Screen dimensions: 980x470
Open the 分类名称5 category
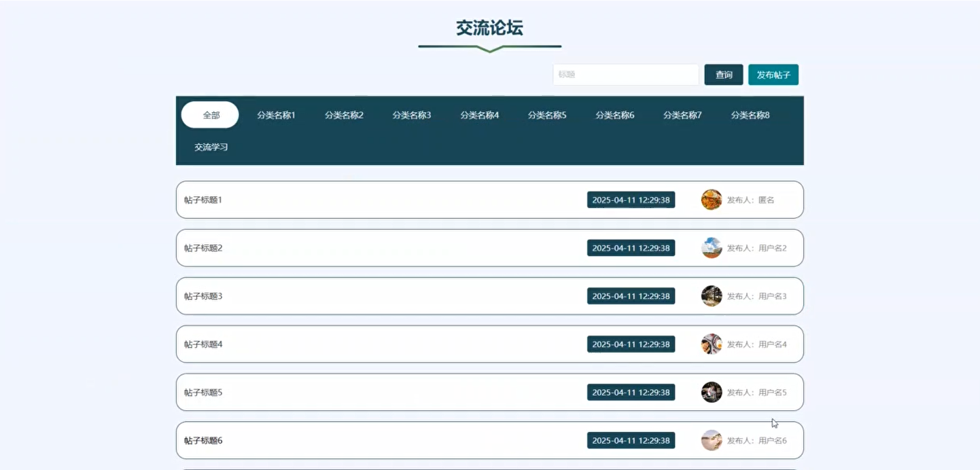[547, 115]
